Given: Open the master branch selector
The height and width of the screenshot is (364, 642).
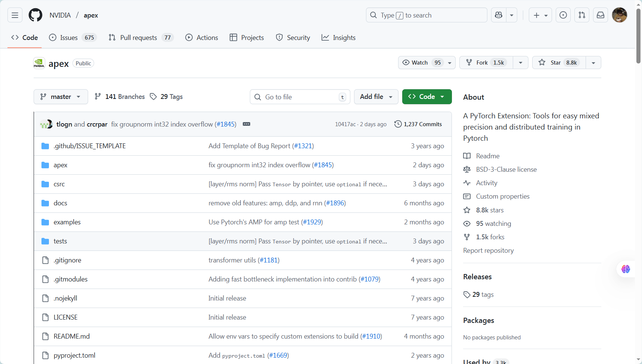Looking at the screenshot, I should click(x=61, y=97).
